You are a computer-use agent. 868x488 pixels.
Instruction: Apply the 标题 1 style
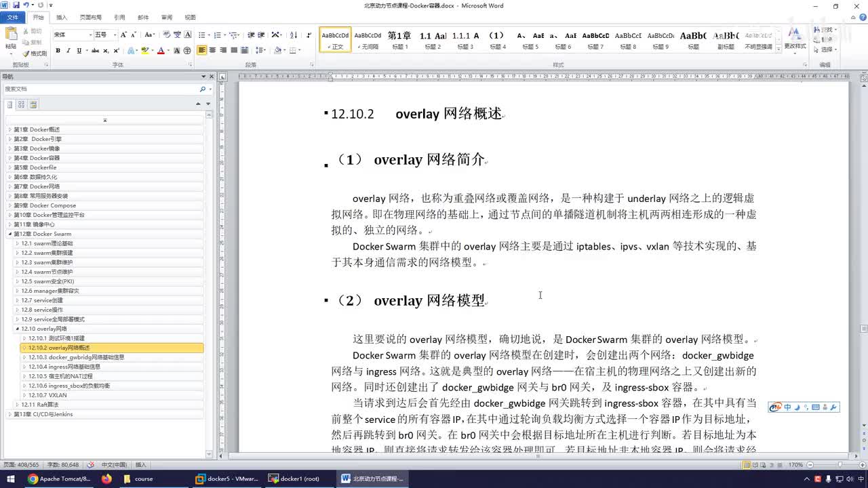[400, 40]
